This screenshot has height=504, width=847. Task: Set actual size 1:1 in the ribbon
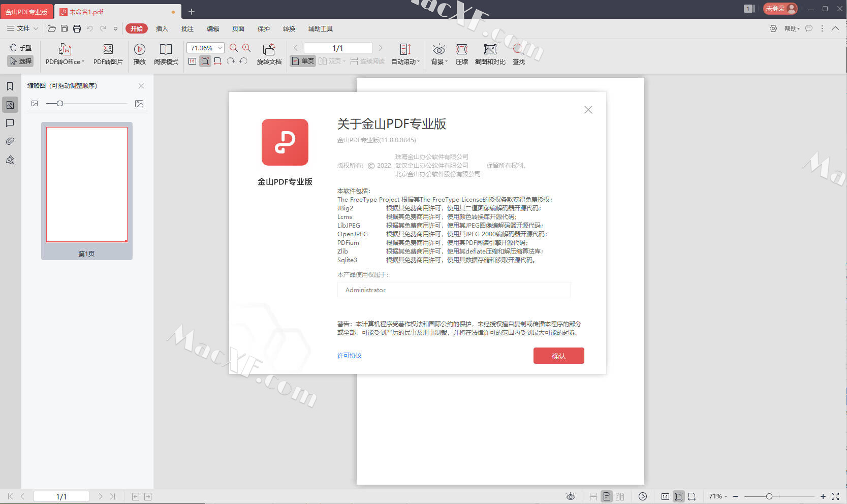click(192, 61)
